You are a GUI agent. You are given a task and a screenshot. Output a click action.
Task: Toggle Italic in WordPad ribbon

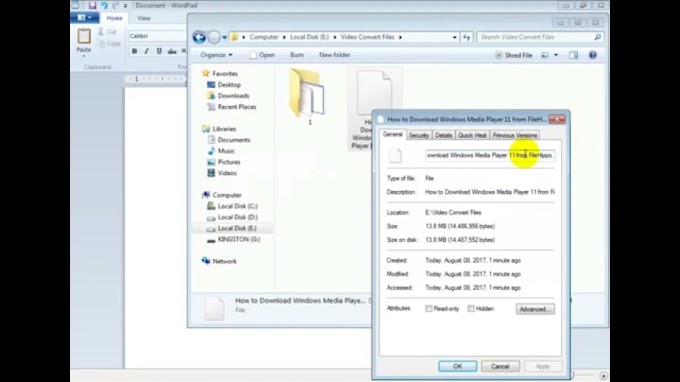click(147, 51)
